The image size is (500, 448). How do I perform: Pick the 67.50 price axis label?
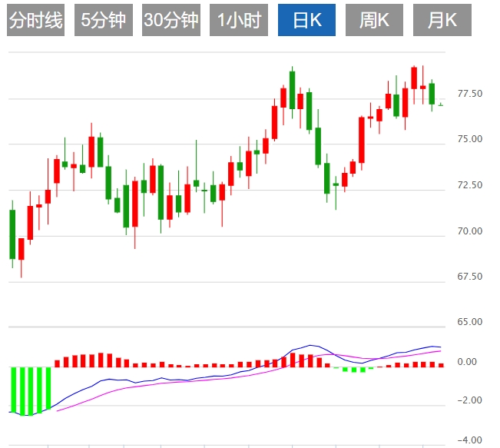coord(469,276)
